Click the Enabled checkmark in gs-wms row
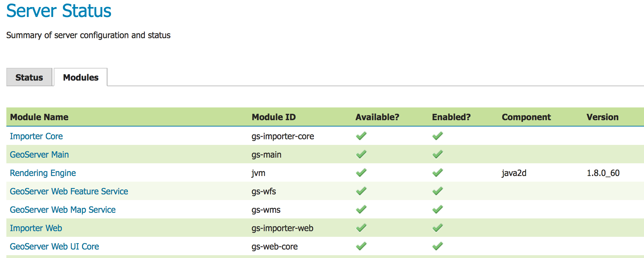The width and height of the screenshot is (644, 258). pos(438,210)
